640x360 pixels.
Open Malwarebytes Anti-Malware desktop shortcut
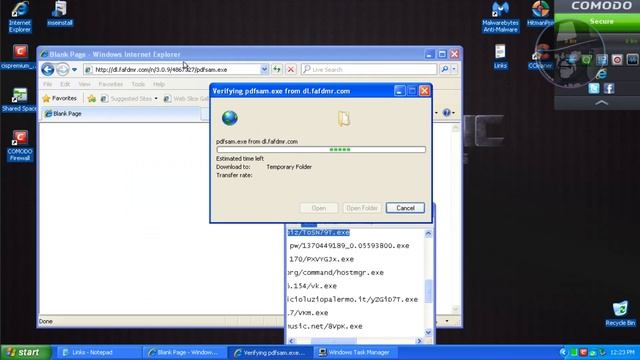[500, 17]
